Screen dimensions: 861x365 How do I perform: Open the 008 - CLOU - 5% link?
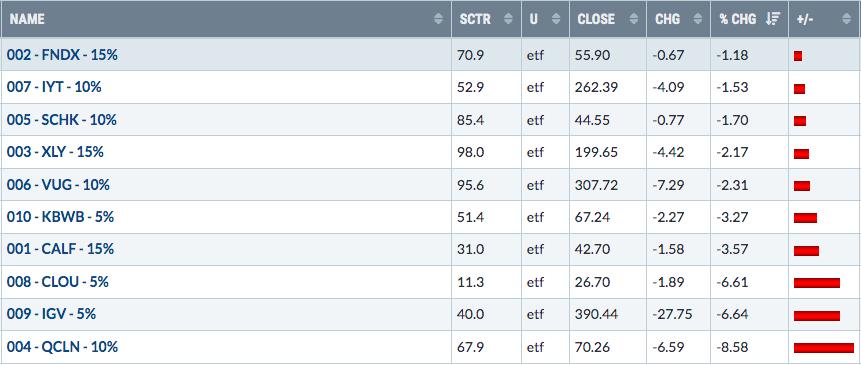[58, 282]
